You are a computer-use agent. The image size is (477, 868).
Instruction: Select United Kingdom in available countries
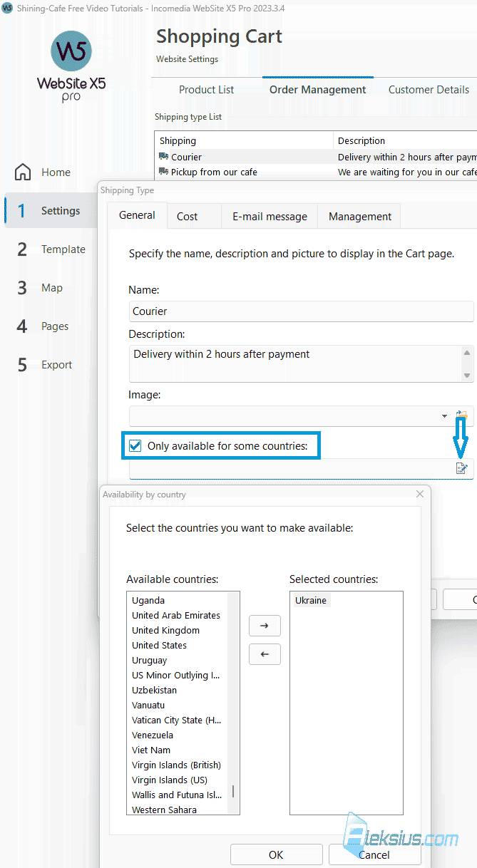click(165, 631)
